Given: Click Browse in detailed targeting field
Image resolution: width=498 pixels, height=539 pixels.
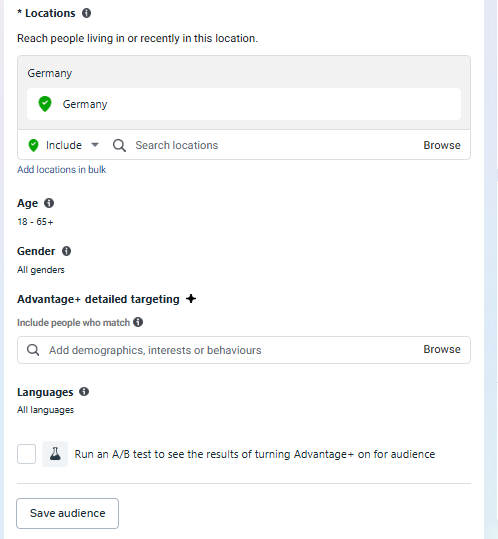Looking at the screenshot, I should click(442, 349).
